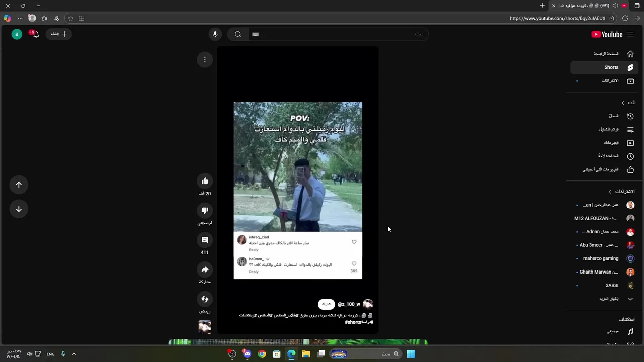Click the YouTube search input field
Viewport: 644px width, 362px height.
coord(338,34)
